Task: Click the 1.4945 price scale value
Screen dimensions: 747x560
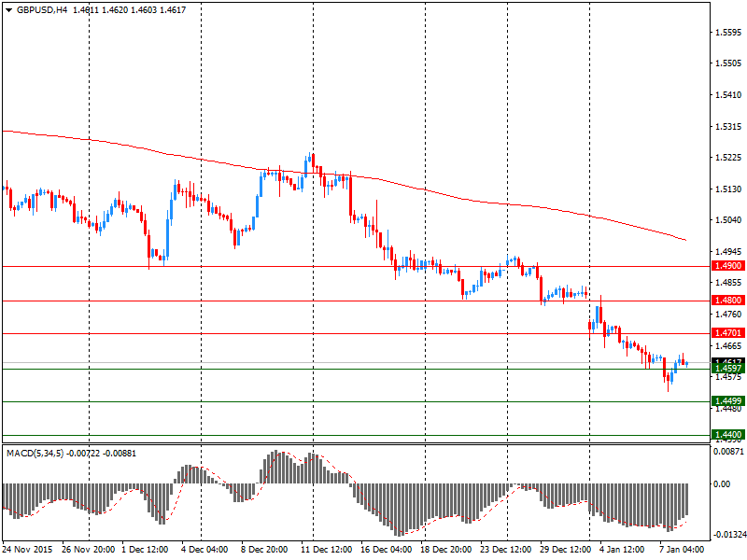Action: [x=729, y=251]
